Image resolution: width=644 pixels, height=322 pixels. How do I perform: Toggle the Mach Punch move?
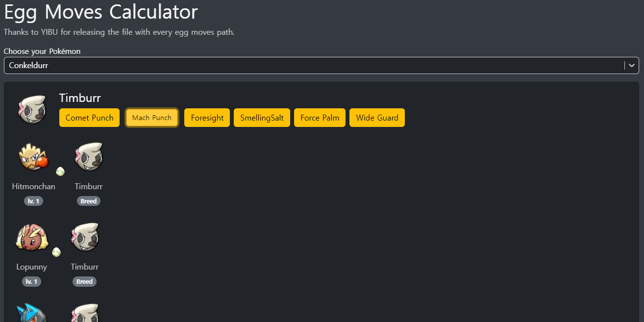click(152, 118)
